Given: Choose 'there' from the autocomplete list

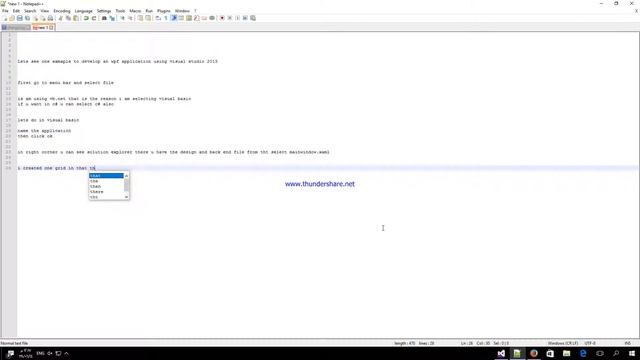Looking at the screenshot, I should coord(106,191).
